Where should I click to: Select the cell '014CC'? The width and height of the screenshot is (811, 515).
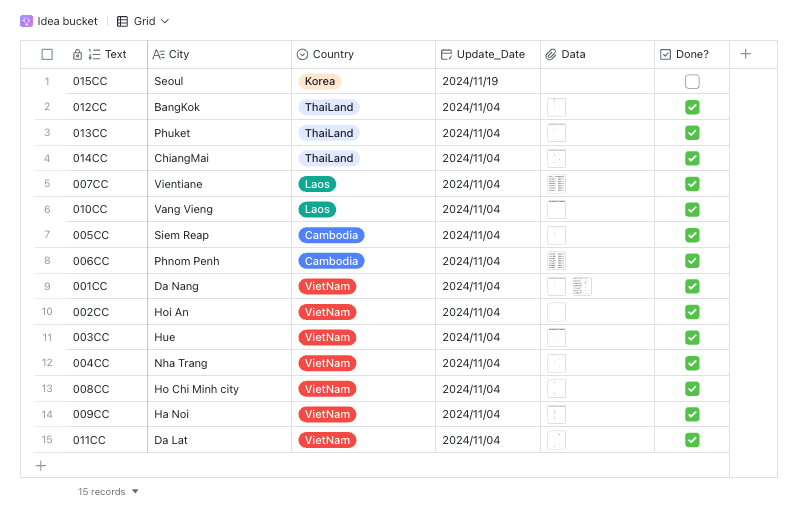pyautogui.click(x=107, y=158)
